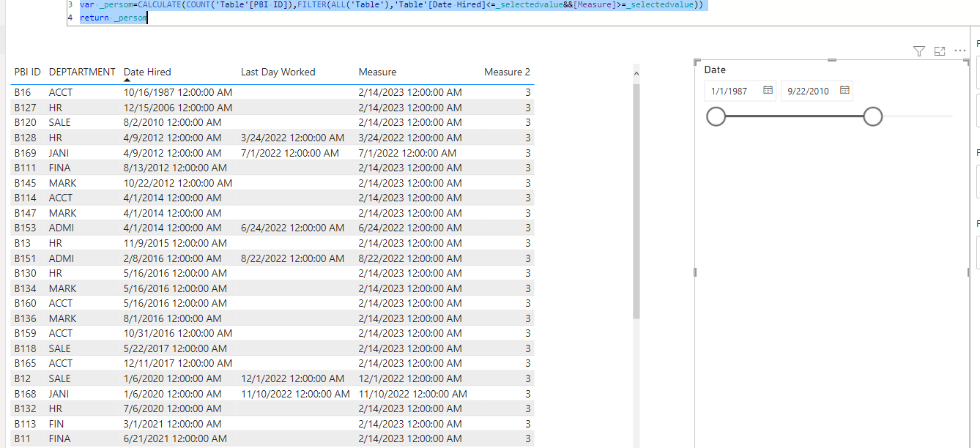980x448 pixels.
Task: Click Date Hired 6/21/2021 12:00:00 AM
Action: point(175,438)
